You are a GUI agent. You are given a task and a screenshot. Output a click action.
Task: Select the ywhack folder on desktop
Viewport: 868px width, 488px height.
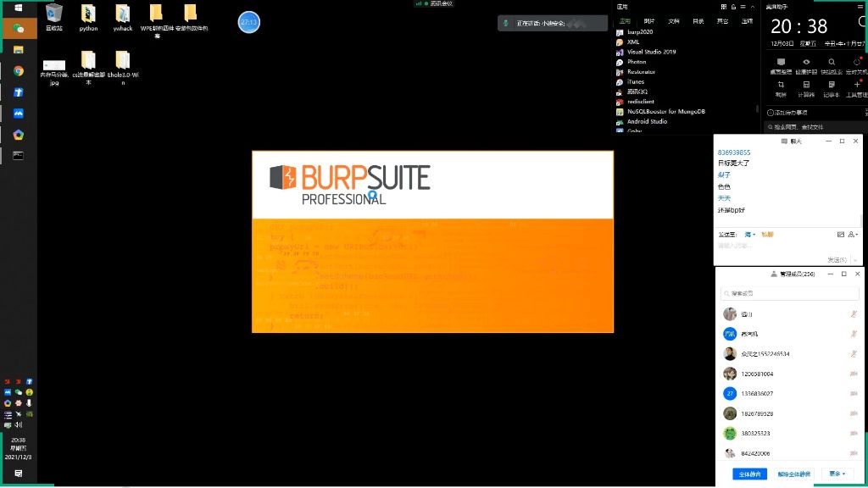123,17
